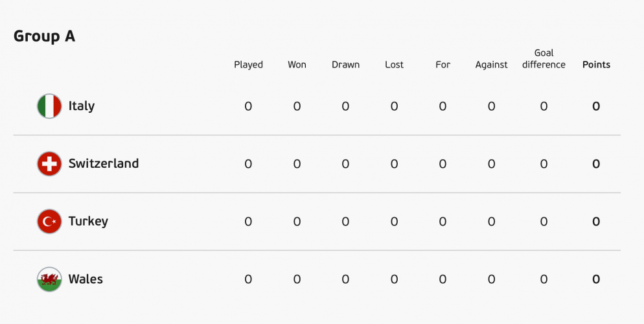Viewport: 644px width, 324px height.
Task: Click the Points column header
Action: click(x=596, y=65)
